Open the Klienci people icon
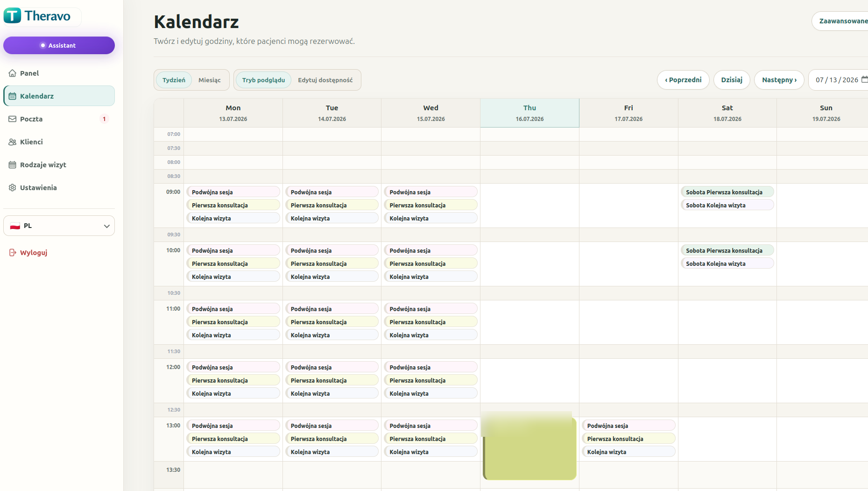868x491 pixels. (x=13, y=142)
